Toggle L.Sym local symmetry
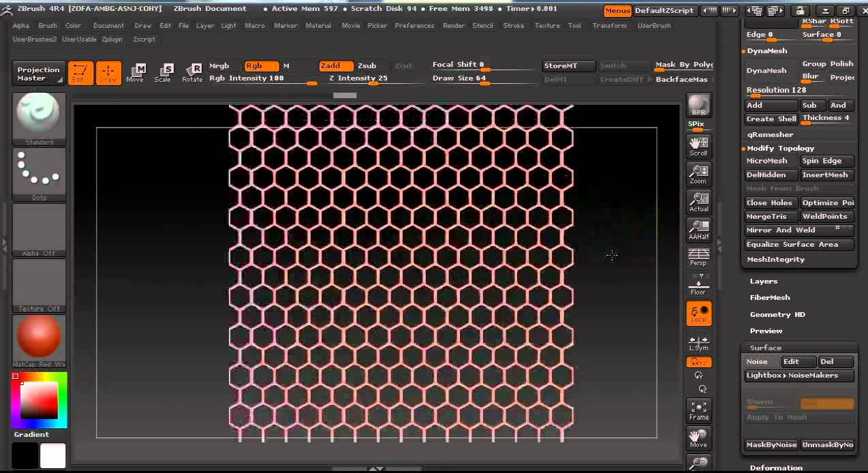 [x=699, y=343]
